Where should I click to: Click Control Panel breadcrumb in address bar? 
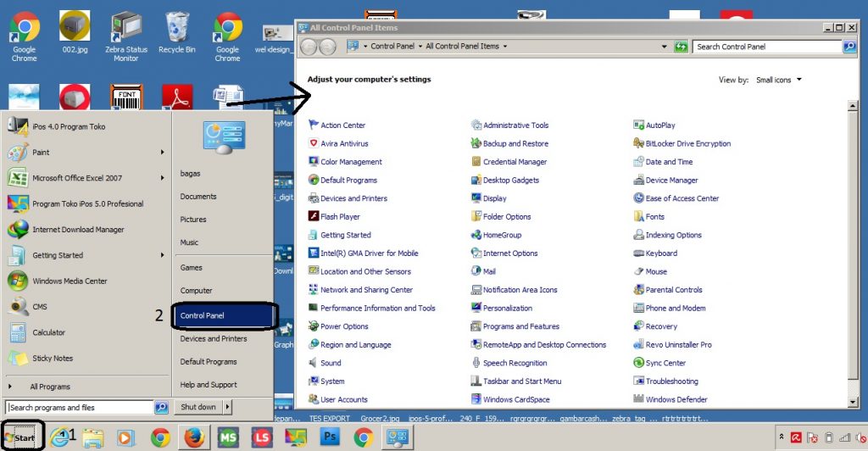coord(392,47)
